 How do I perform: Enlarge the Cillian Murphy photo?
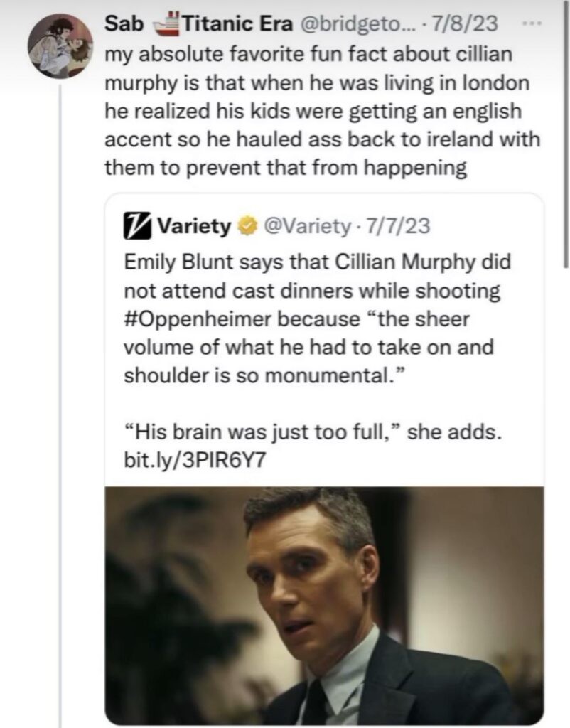tap(324, 604)
